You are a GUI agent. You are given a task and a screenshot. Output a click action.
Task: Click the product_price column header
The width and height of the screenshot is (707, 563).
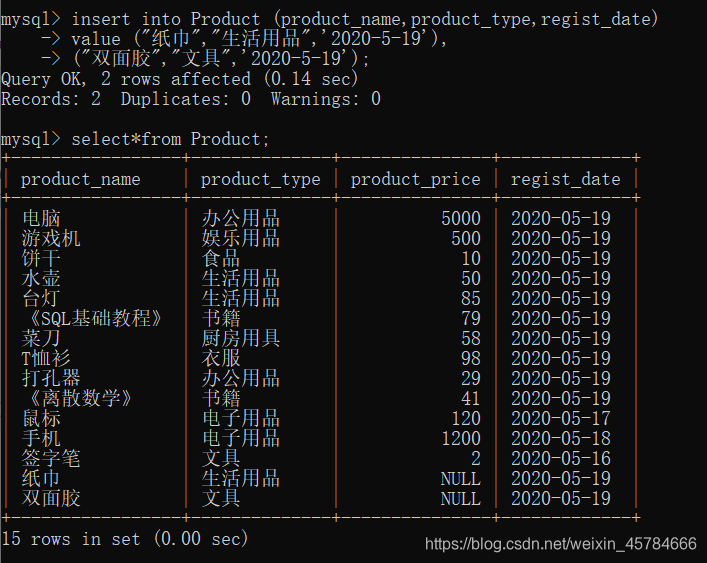[x=416, y=179]
